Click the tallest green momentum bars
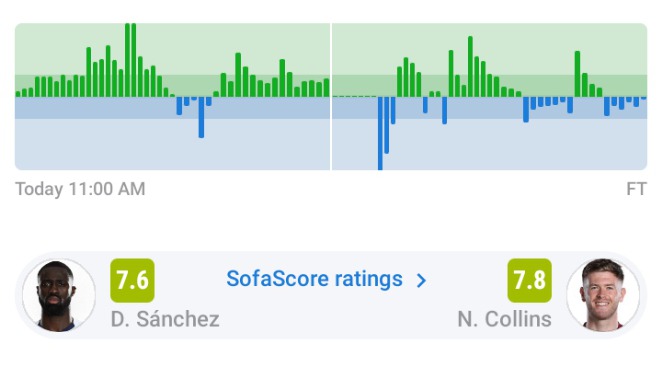The image size is (662, 366). point(130,60)
